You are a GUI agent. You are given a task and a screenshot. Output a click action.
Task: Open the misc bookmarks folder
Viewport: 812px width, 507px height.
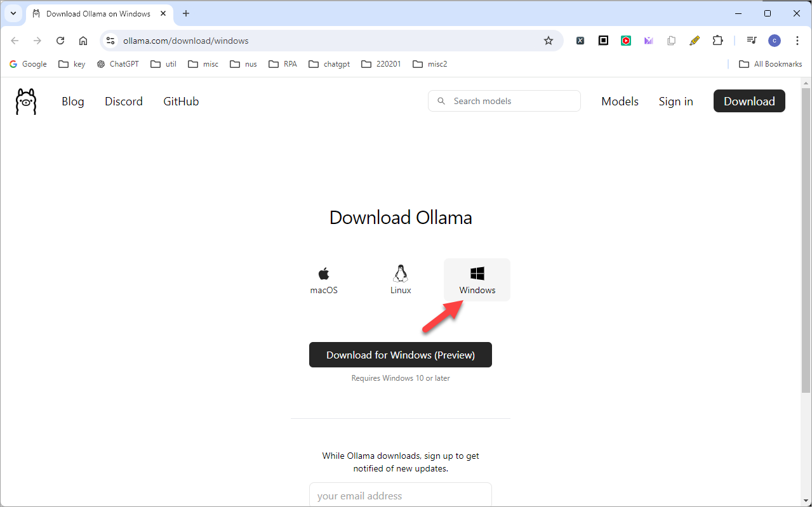203,64
